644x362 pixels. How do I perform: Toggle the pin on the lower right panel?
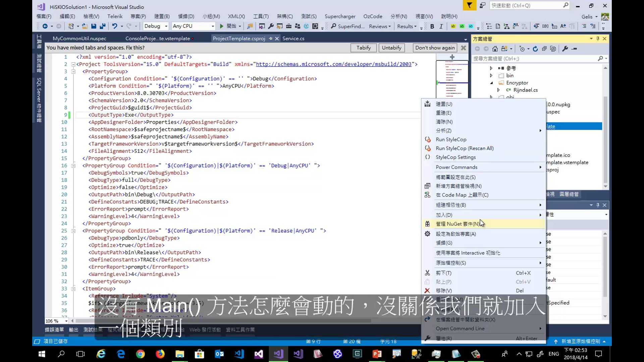(597, 205)
